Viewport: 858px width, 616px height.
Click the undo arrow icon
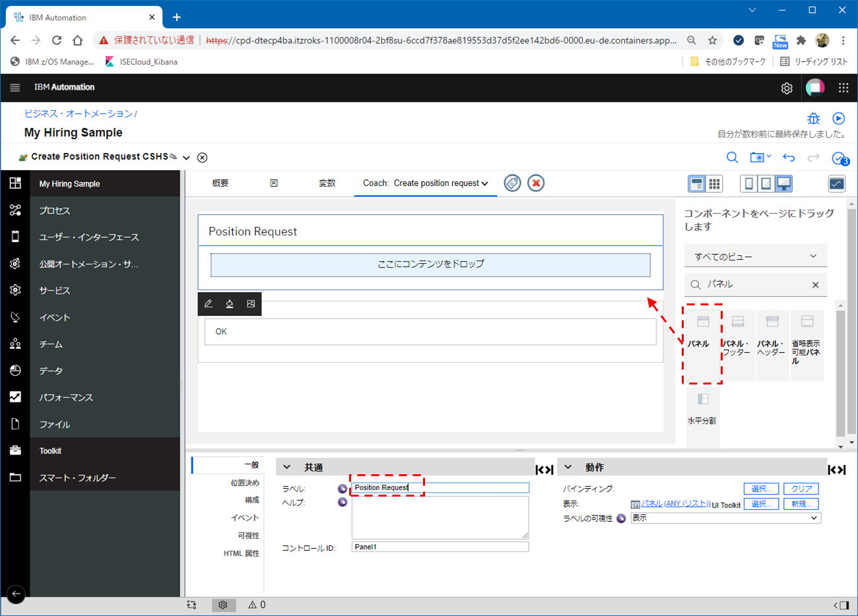[789, 158]
